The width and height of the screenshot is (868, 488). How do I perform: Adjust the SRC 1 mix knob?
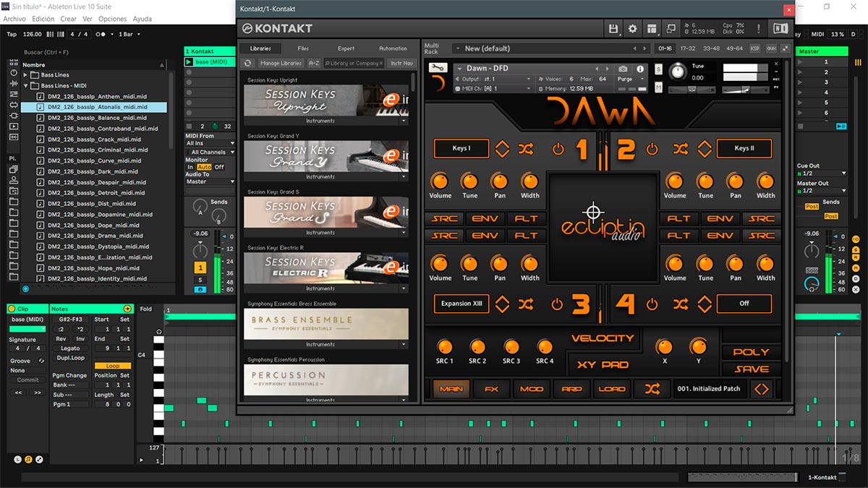click(445, 347)
